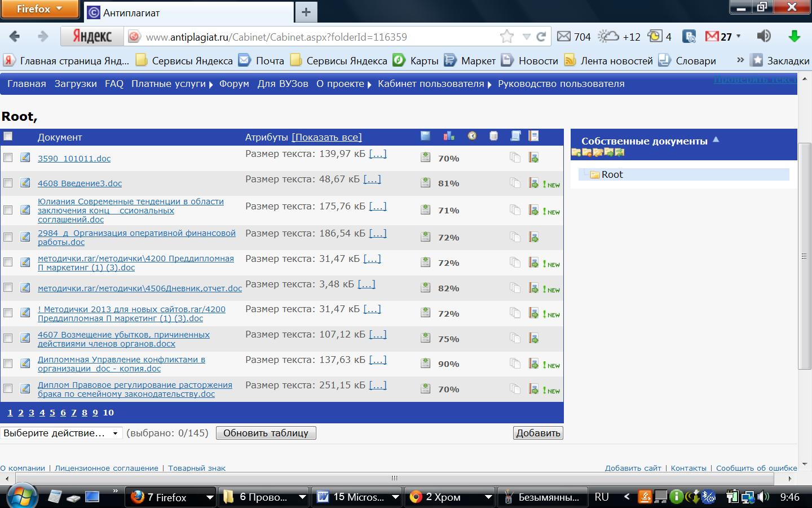Viewport: 812px width, 508px height.
Task: Click the rename folder icon
Action: point(598,152)
